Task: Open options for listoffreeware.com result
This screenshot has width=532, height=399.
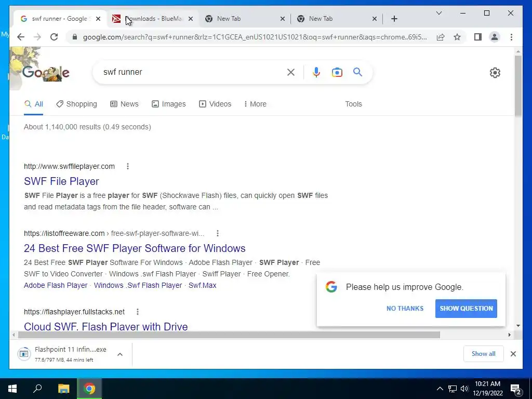Action: click(x=218, y=233)
